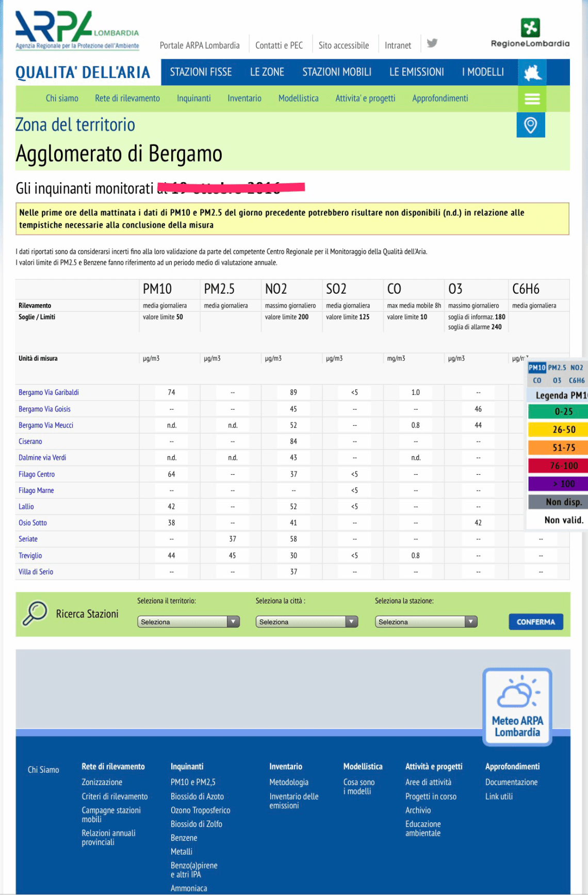Click the Twitter bird icon

[x=432, y=43]
